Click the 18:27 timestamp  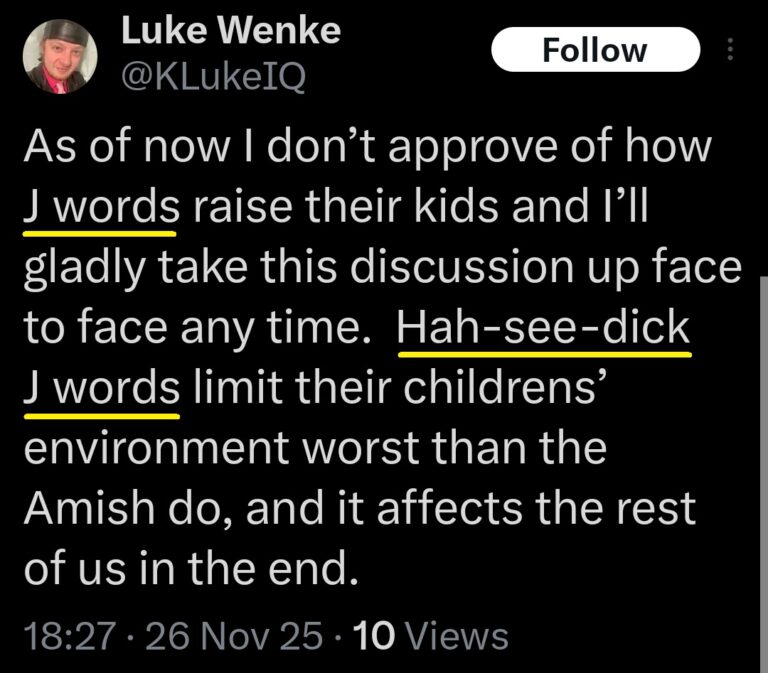point(65,636)
